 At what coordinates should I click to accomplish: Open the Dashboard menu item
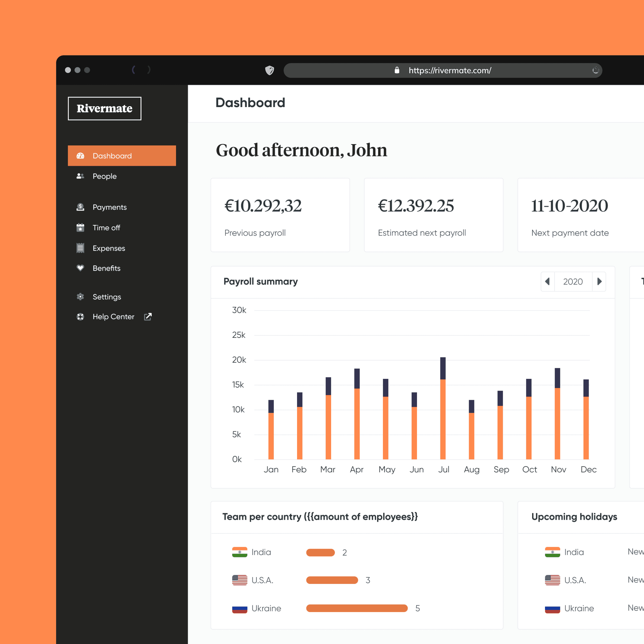point(122,156)
